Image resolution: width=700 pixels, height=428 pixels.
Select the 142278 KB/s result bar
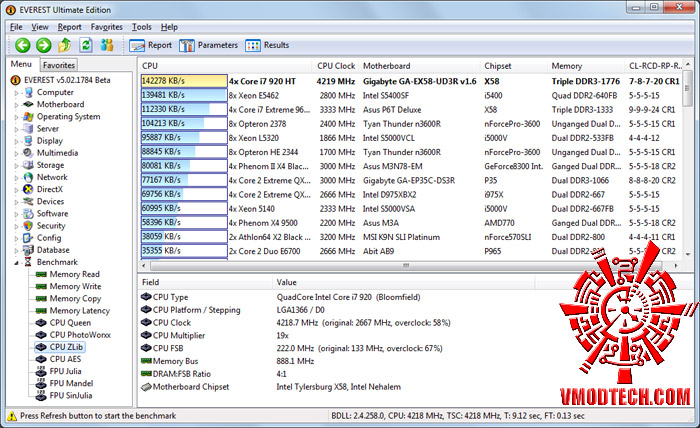click(x=184, y=81)
